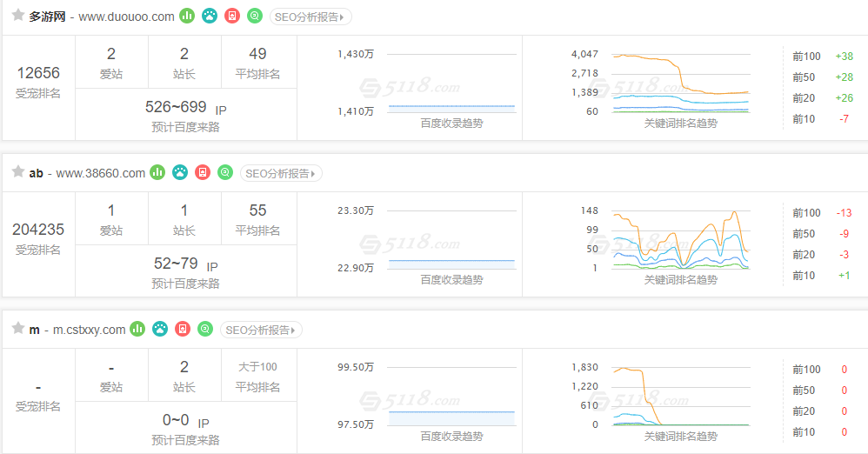The height and width of the screenshot is (454, 868).
Task: Click 前20 change -3
Action: click(845, 255)
